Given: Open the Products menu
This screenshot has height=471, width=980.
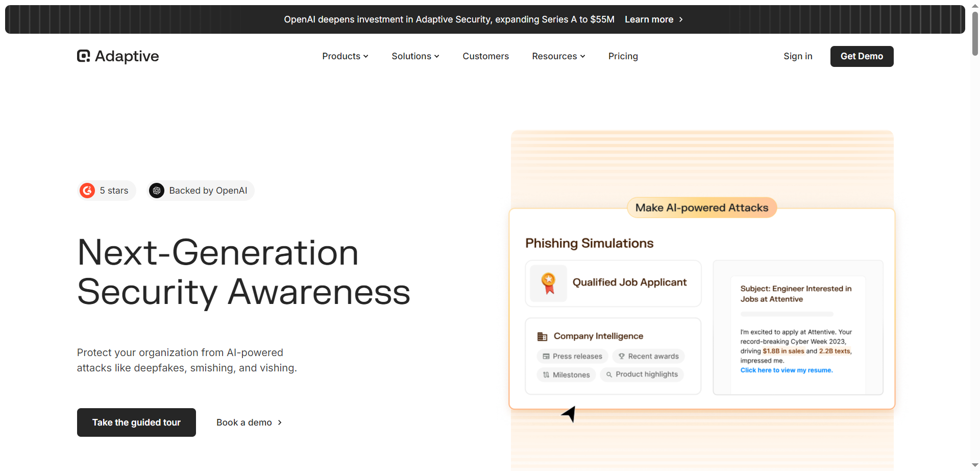Looking at the screenshot, I should pyautogui.click(x=345, y=56).
